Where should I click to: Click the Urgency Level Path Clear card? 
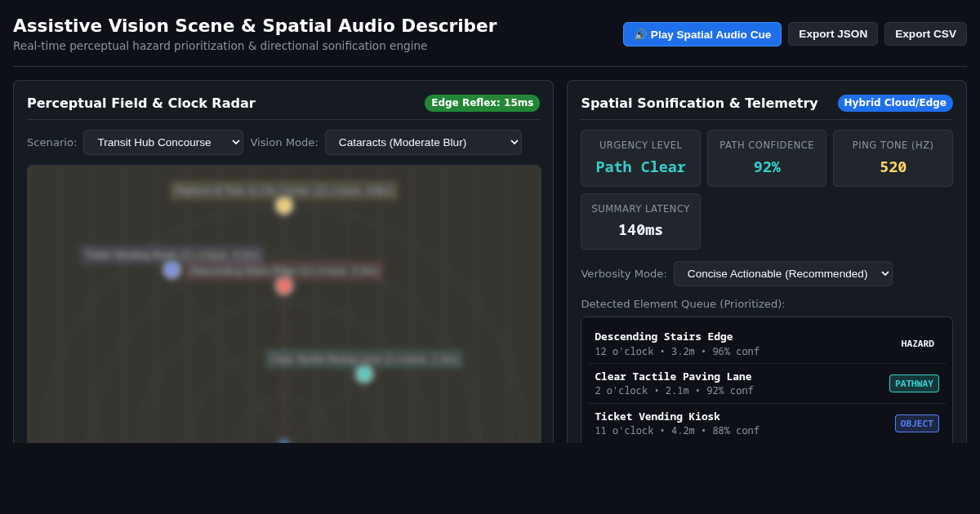tap(640, 158)
